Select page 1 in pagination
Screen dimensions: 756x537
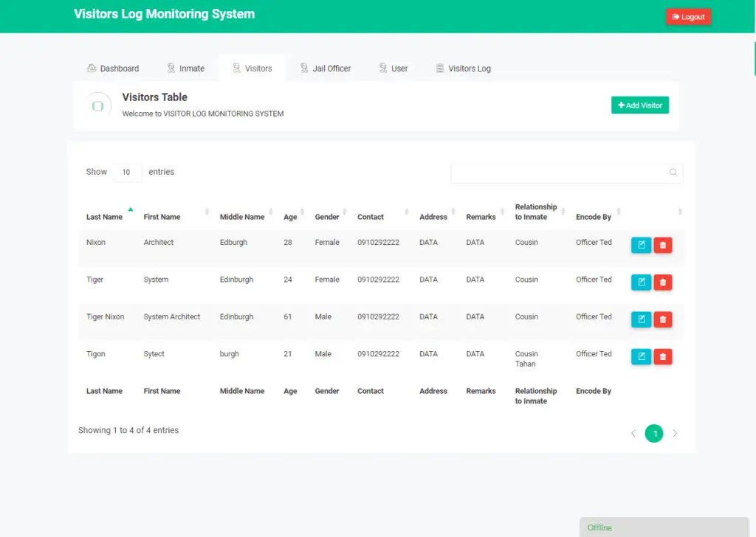click(654, 433)
